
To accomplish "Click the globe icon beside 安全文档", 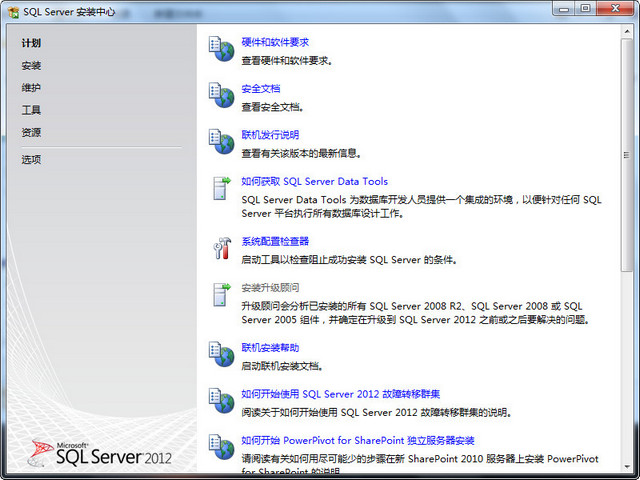I will [x=221, y=95].
